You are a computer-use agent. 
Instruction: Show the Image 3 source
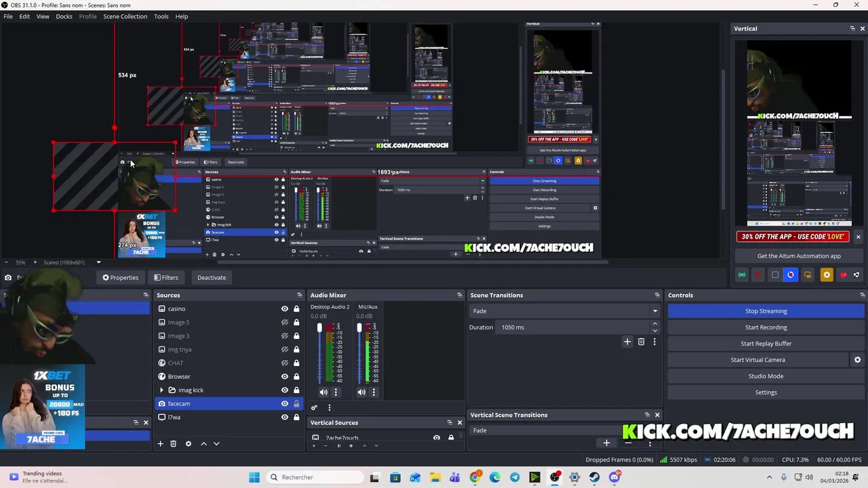(285, 335)
